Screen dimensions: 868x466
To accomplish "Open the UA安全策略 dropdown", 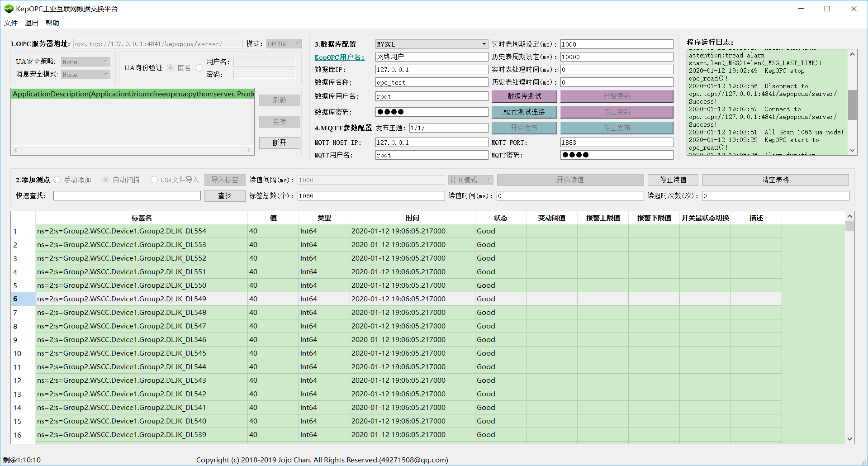I will (x=85, y=62).
